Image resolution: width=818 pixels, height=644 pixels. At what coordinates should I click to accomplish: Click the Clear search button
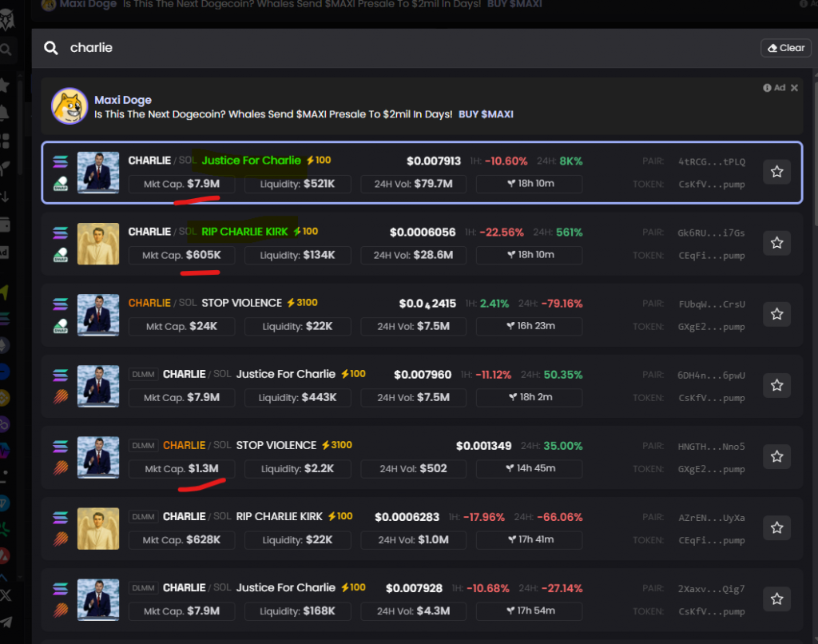click(x=786, y=48)
